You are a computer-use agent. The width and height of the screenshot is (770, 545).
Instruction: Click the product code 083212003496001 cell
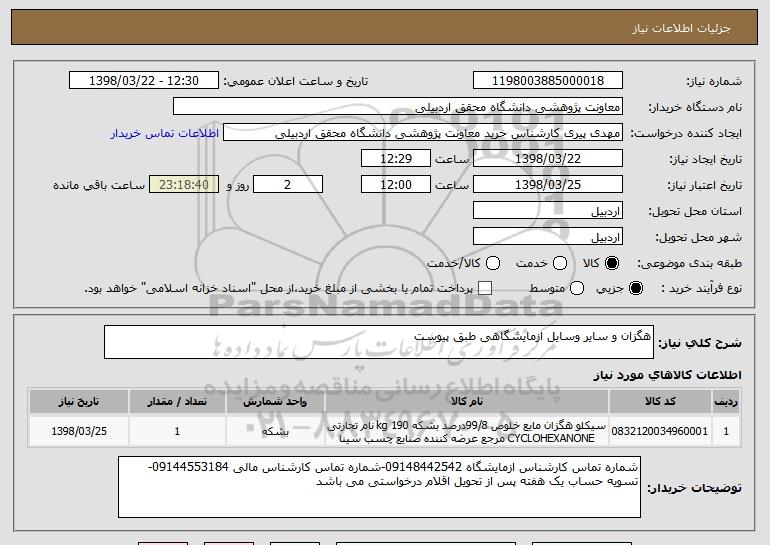(660, 431)
